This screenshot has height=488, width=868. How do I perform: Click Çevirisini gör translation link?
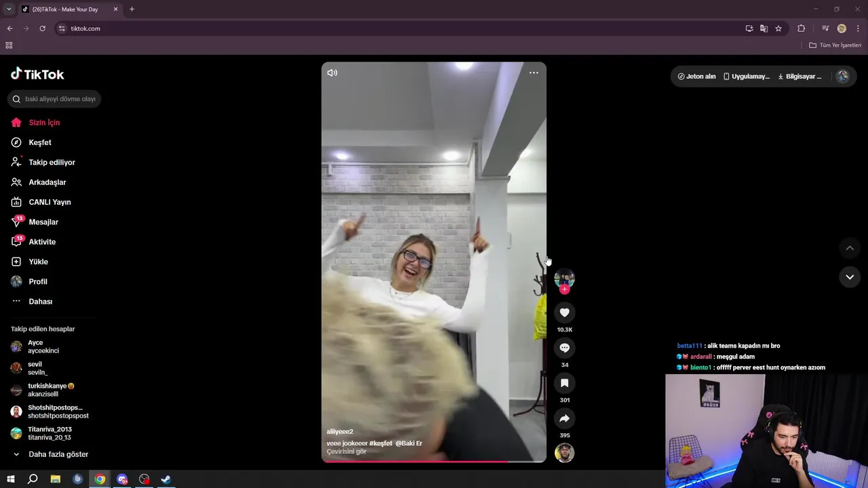coord(347,451)
